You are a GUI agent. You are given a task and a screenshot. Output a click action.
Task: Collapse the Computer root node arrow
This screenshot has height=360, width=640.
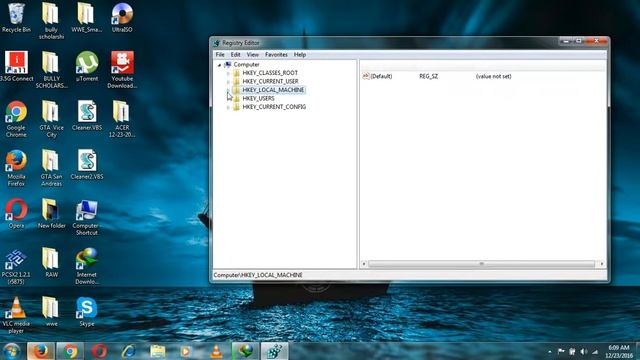220,65
